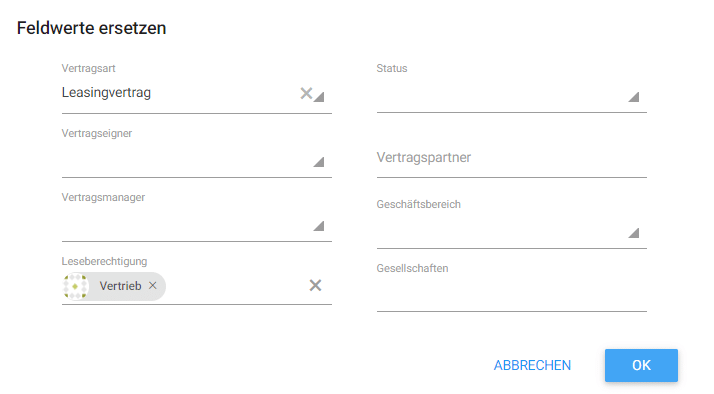The height and width of the screenshot is (394, 714).
Task: Confirm replacements with the OK button
Action: coord(641,365)
